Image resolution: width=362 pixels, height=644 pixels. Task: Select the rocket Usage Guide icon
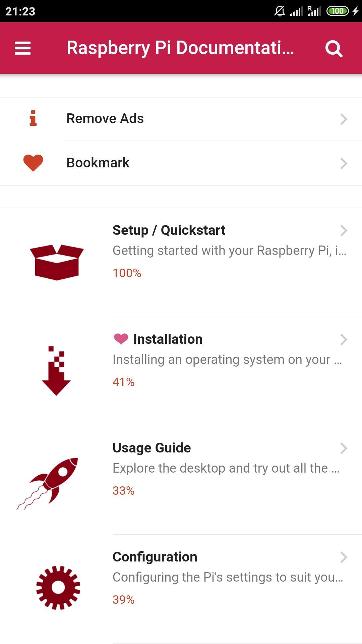[48, 483]
